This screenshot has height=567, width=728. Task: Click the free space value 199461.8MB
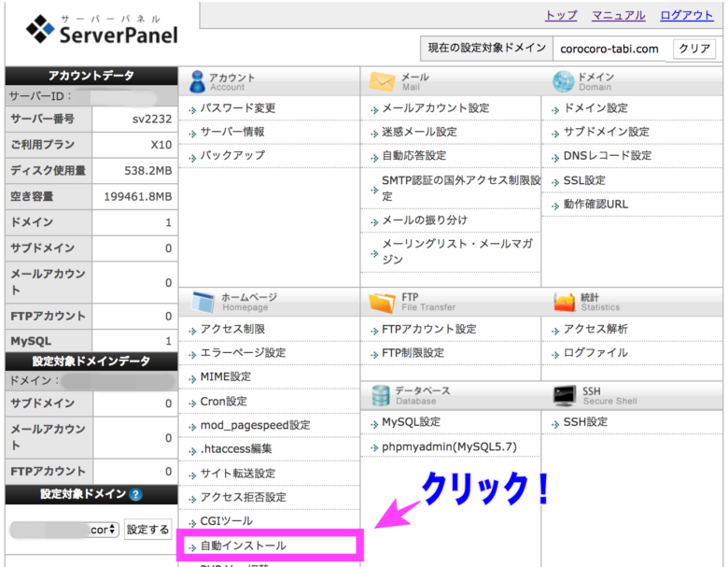click(x=137, y=196)
